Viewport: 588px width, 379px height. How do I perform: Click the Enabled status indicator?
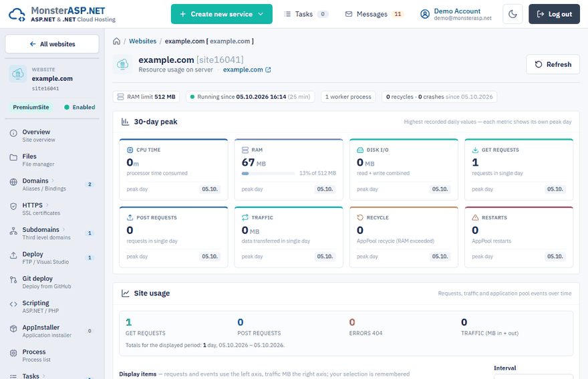pyautogui.click(x=80, y=108)
